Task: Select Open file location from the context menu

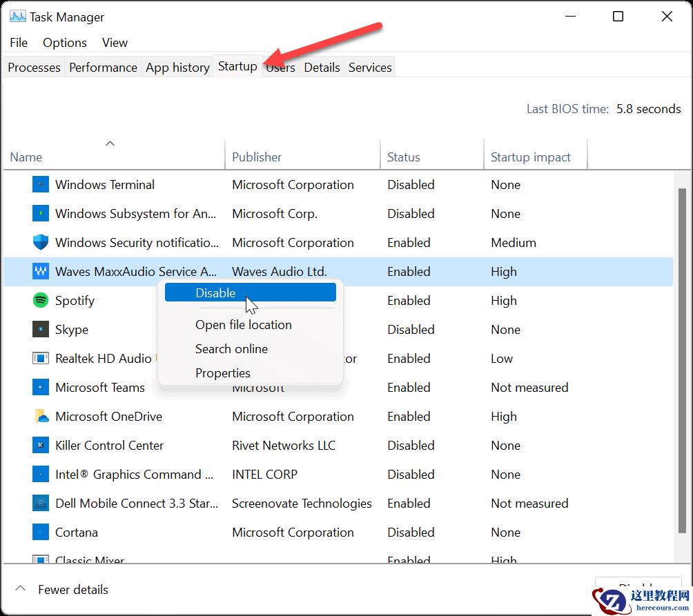Action: click(x=243, y=324)
